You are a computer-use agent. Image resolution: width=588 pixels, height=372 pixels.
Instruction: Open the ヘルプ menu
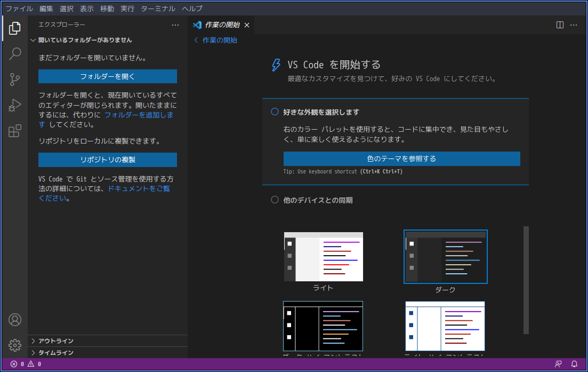click(192, 8)
